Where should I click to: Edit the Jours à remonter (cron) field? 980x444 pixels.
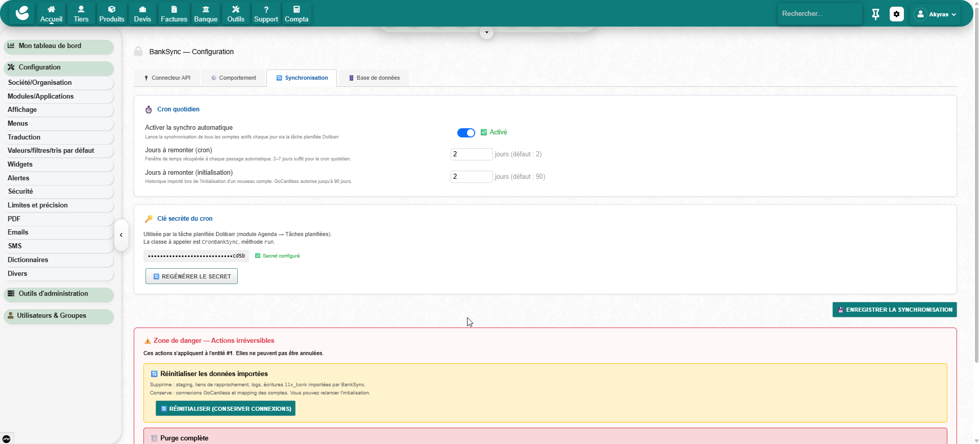pos(472,154)
